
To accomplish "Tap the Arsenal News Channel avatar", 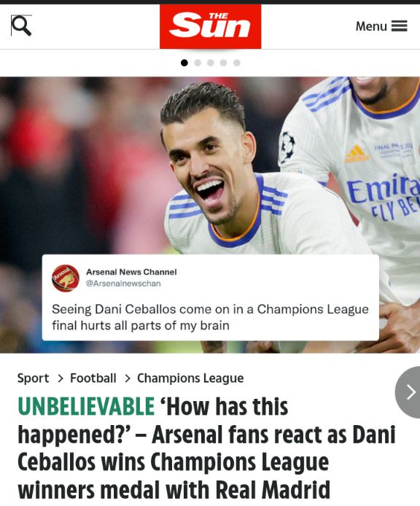I will (66, 279).
